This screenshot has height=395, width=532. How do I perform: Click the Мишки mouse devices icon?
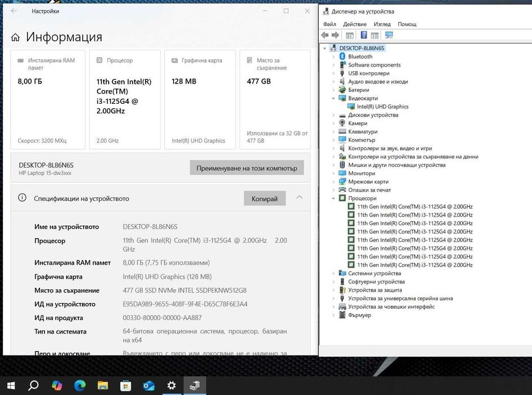pos(342,165)
